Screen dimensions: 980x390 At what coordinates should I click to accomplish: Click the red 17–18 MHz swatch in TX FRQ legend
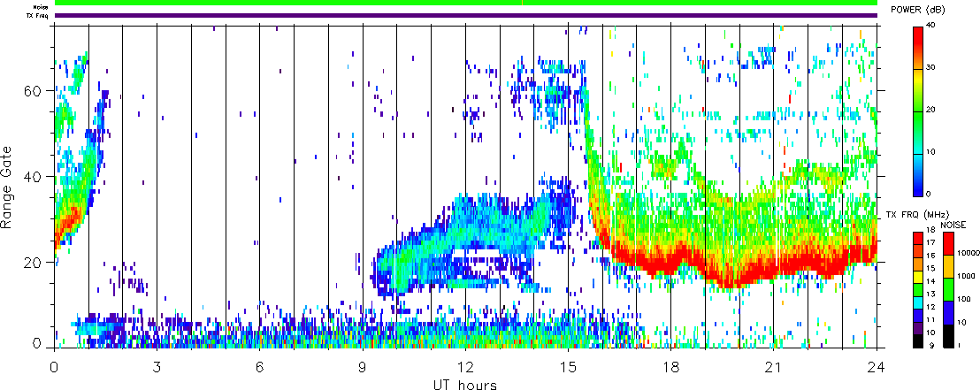(918, 238)
